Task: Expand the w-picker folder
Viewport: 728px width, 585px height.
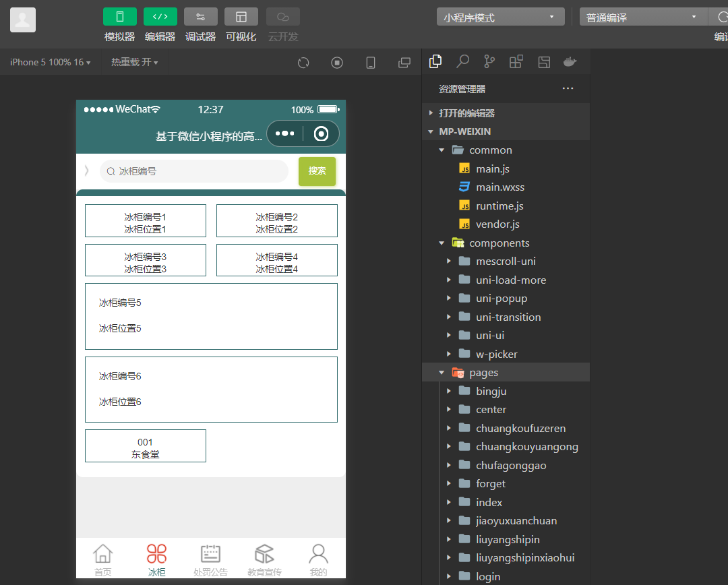Action: tap(506, 354)
